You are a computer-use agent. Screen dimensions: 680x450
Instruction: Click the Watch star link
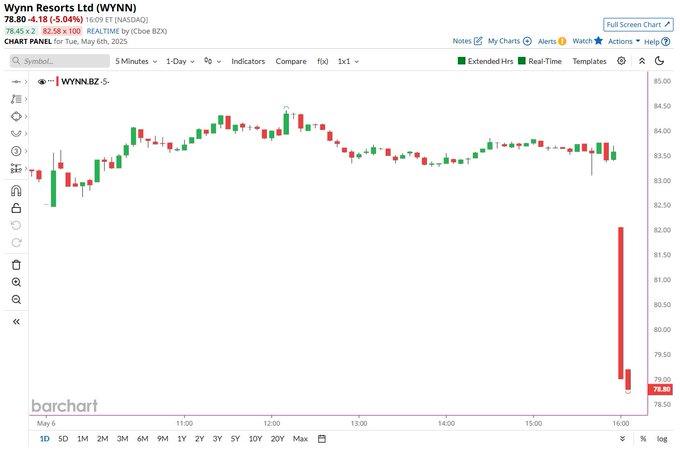[587, 41]
